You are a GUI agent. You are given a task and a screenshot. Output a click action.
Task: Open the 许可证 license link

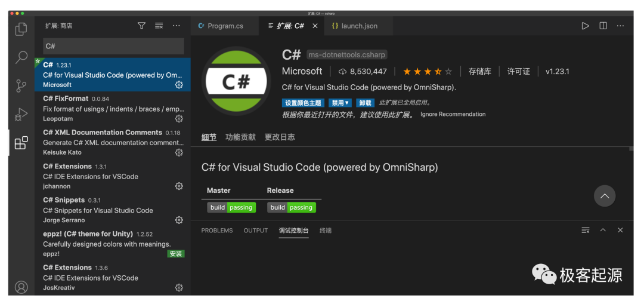pyautogui.click(x=518, y=72)
